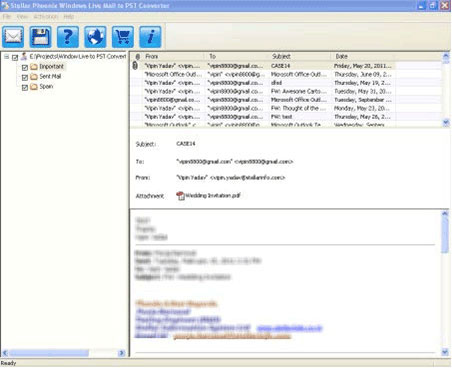Click the Spam folder icon
Image resolution: width=452 pixels, height=368 pixels.
click(x=34, y=87)
